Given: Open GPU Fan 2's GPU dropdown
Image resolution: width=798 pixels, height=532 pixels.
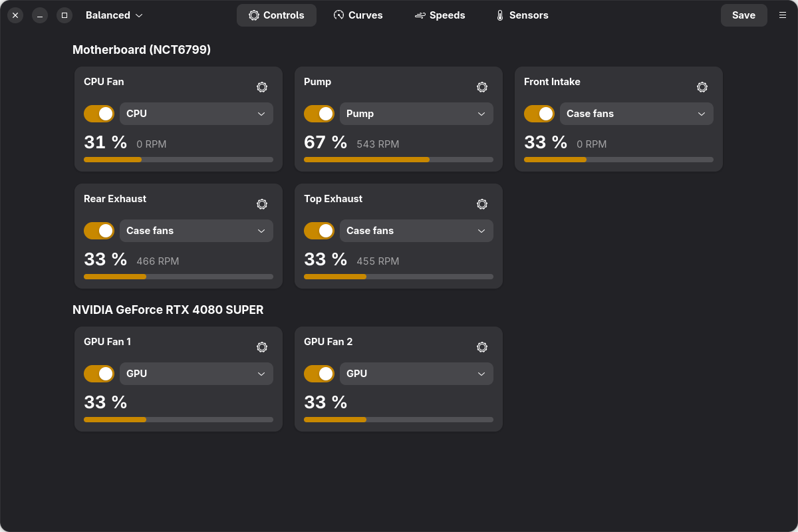Looking at the screenshot, I should pyautogui.click(x=416, y=374).
